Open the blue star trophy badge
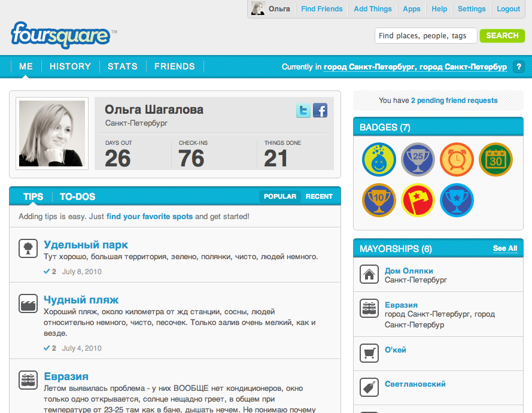The height and width of the screenshot is (413, 532). [x=457, y=201]
